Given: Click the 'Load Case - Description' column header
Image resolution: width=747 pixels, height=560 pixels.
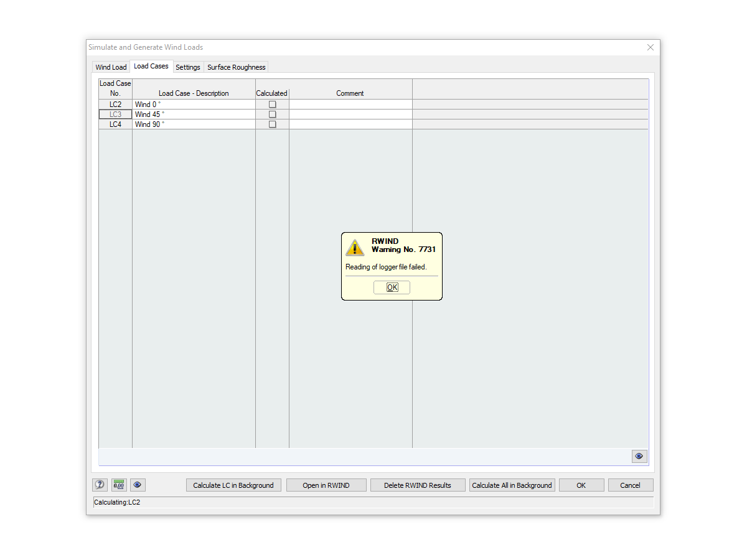Looking at the screenshot, I should (194, 93).
